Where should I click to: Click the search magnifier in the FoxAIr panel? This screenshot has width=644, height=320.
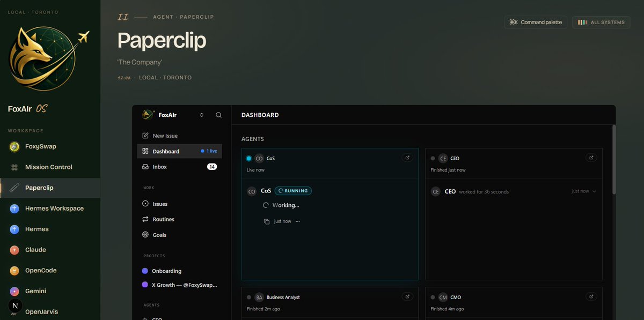coord(218,115)
